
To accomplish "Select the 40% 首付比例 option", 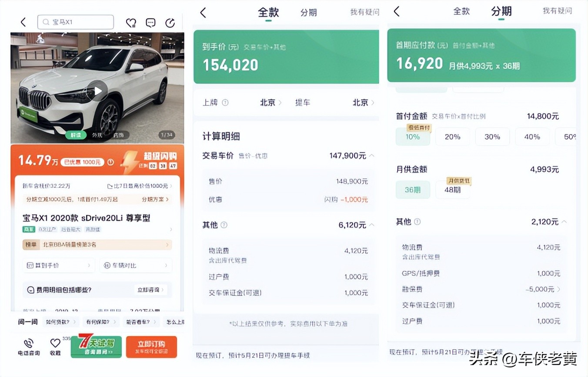I will tap(532, 136).
